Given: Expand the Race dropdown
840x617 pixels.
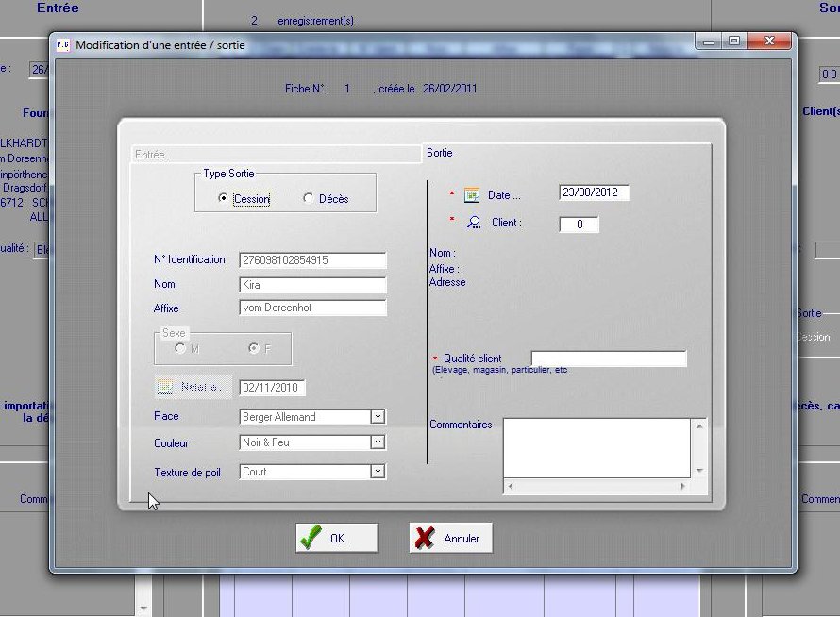Looking at the screenshot, I should click(378, 417).
